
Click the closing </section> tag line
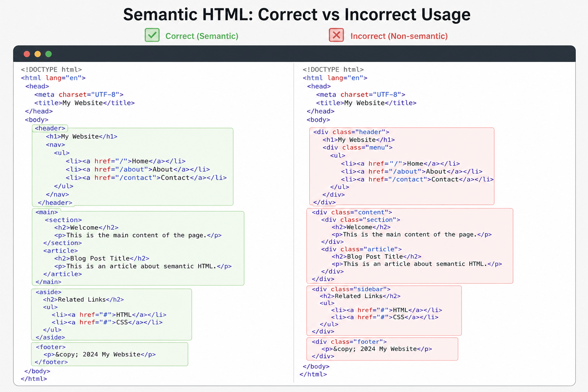point(62,243)
